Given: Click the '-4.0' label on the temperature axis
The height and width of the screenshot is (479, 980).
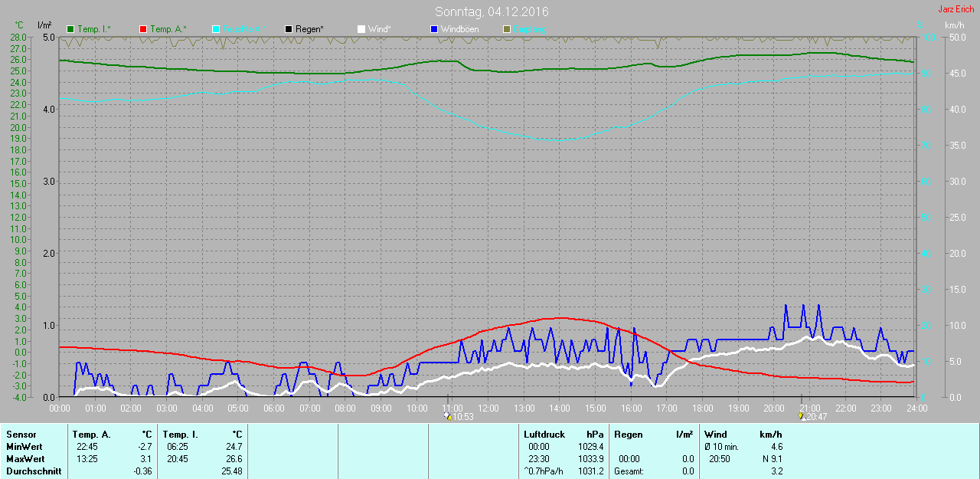Looking at the screenshot, I should [18, 397].
